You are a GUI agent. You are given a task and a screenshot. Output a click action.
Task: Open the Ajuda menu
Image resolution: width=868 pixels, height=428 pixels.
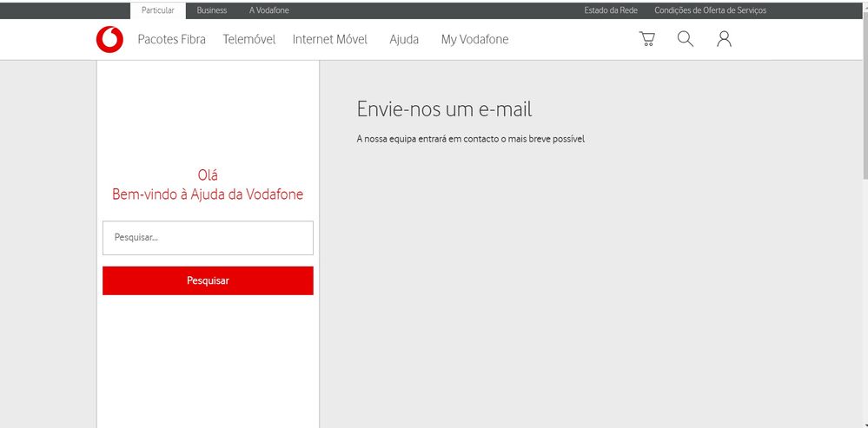point(404,39)
